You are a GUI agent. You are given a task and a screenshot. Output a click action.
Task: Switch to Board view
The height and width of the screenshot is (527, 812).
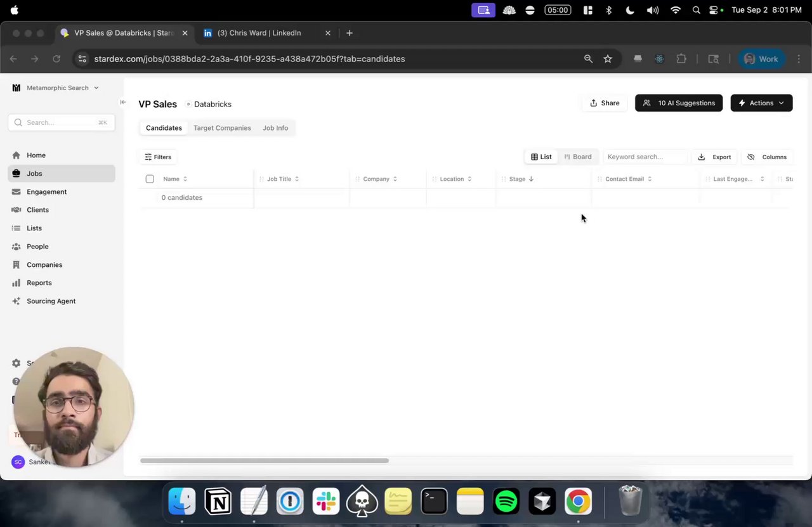point(578,157)
